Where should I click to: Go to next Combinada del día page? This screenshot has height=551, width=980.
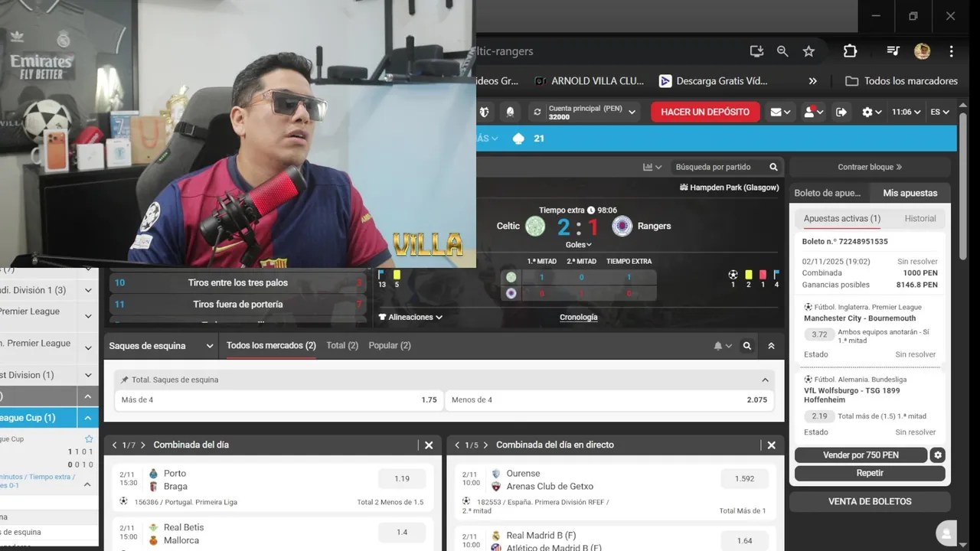[x=142, y=445]
